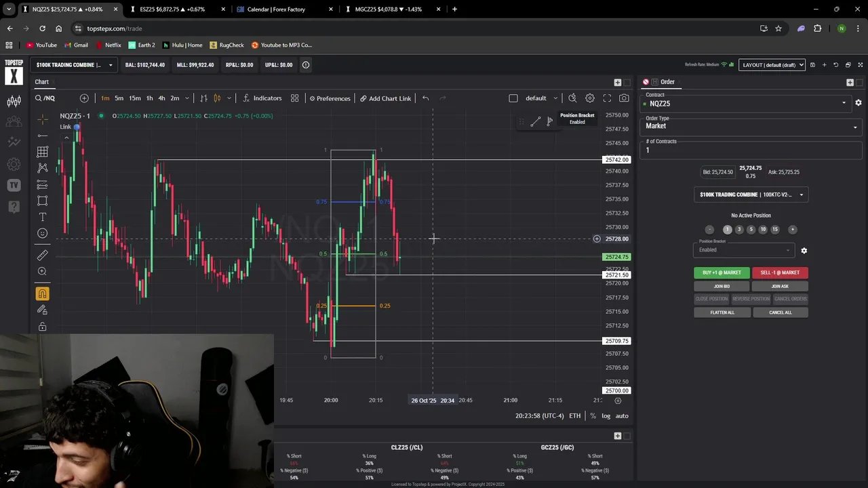Take a chart snapshot with camera
The width and height of the screenshot is (868, 488).
point(624,98)
